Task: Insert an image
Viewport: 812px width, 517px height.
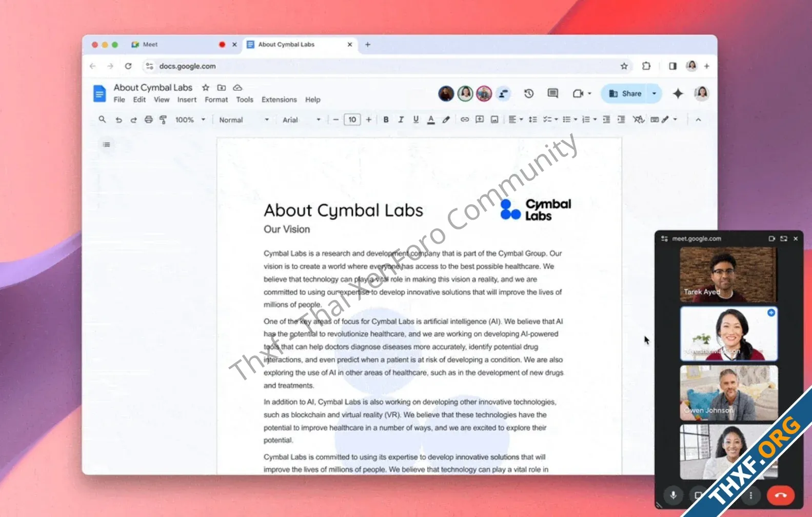Action: pos(494,120)
